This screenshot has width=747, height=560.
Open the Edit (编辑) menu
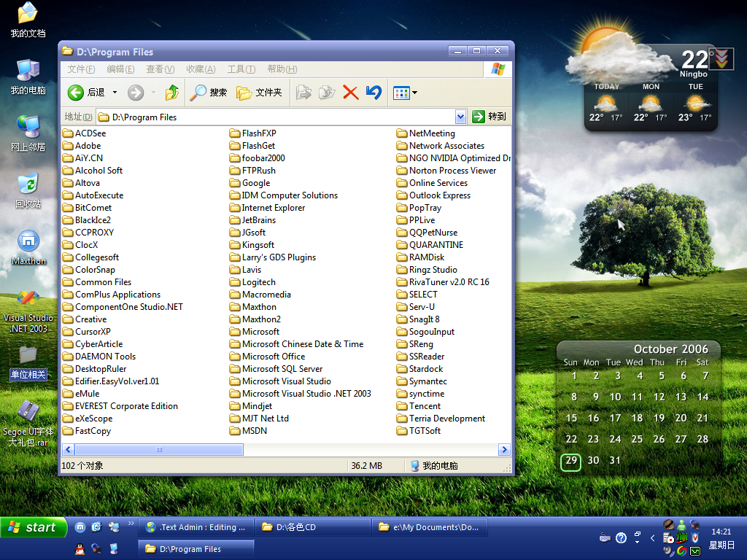[x=120, y=69]
